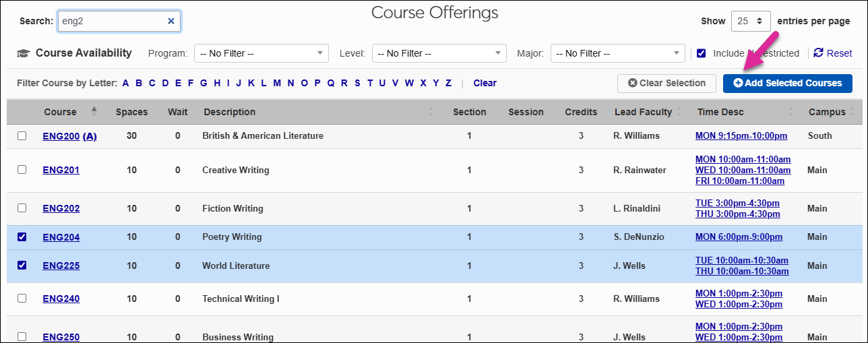Click the L. Rinaldini faculty cell
Viewport: 868px width, 343px height.
pyautogui.click(x=638, y=208)
